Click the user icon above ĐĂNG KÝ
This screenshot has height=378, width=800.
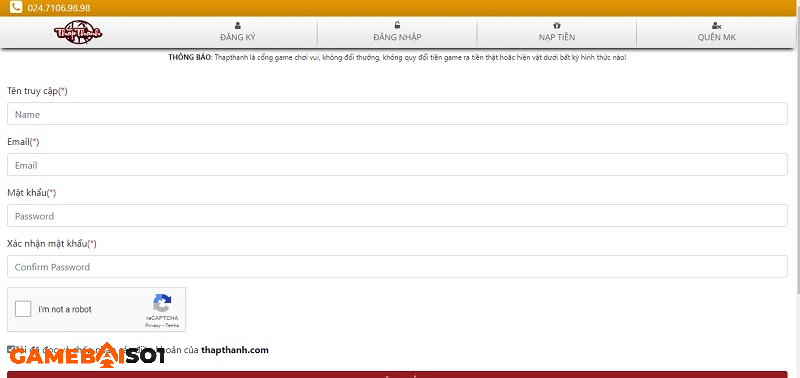[x=238, y=25]
